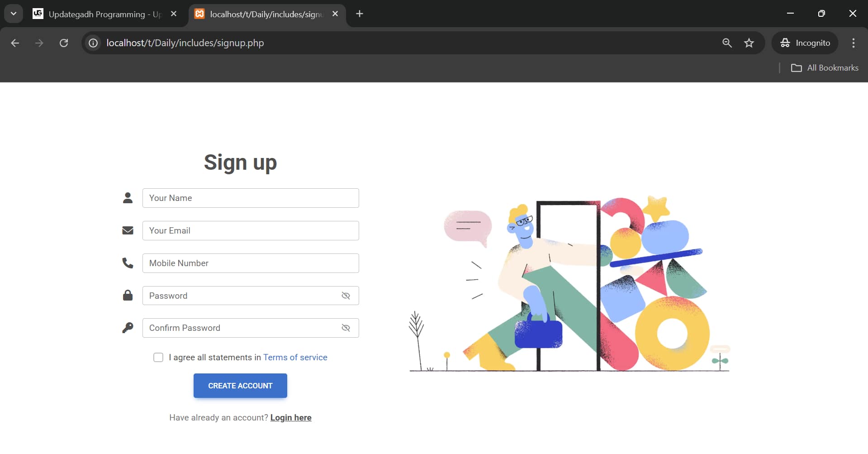Follow the Login here link
This screenshot has height=454, width=868.
tap(291, 418)
